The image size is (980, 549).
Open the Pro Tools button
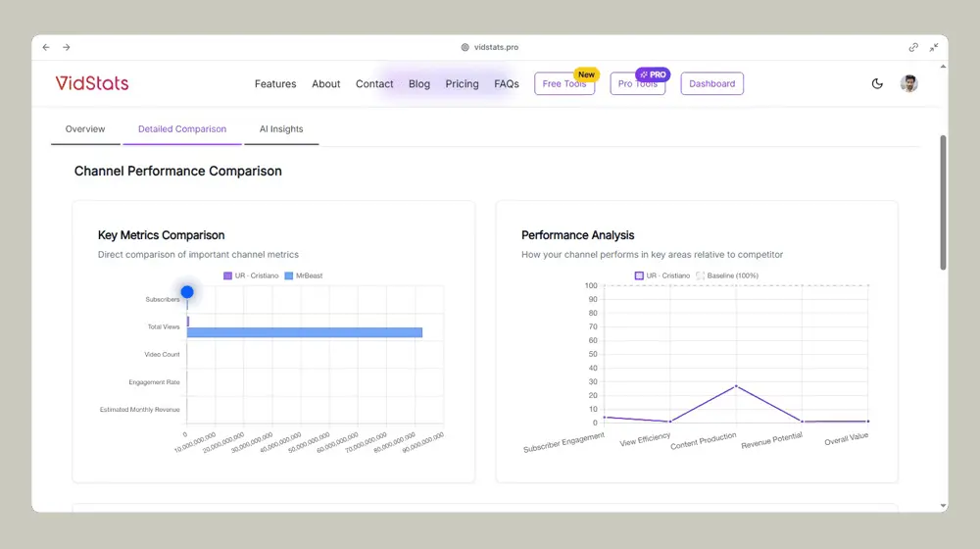[638, 83]
